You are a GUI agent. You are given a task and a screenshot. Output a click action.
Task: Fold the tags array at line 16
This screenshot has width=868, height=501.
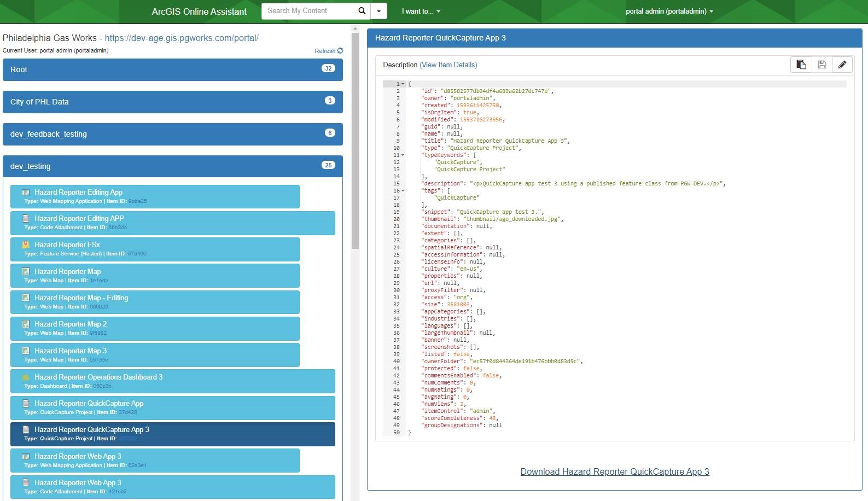click(403, 191)
